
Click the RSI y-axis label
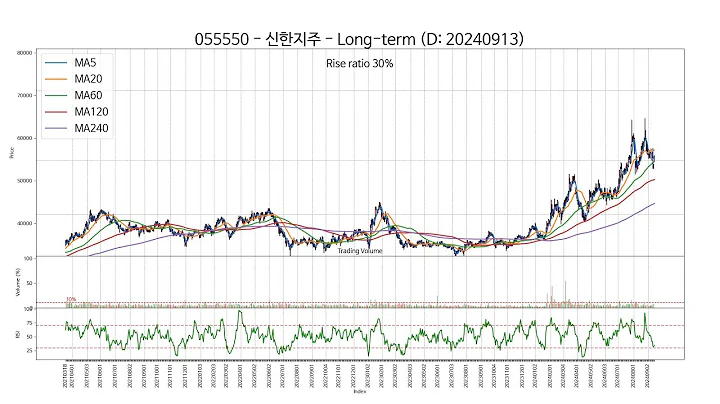pyautogui.click(x=18, y=335)
